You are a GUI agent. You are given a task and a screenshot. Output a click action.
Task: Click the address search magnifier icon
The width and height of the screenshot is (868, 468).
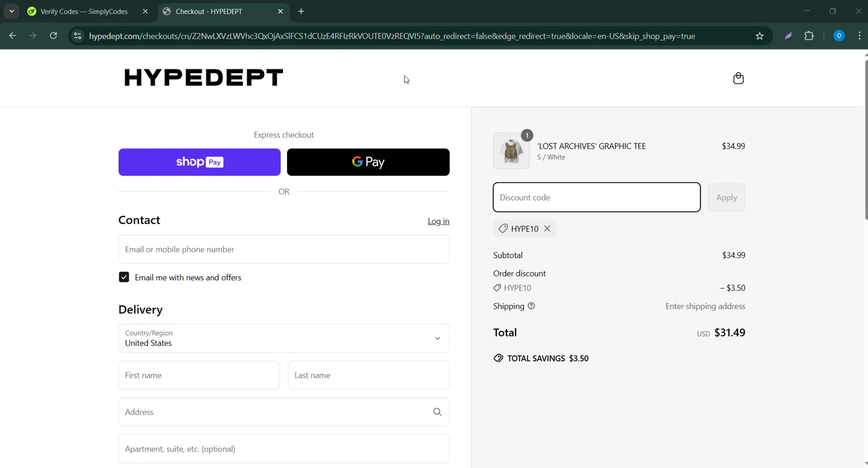click(x=437, y=412)
